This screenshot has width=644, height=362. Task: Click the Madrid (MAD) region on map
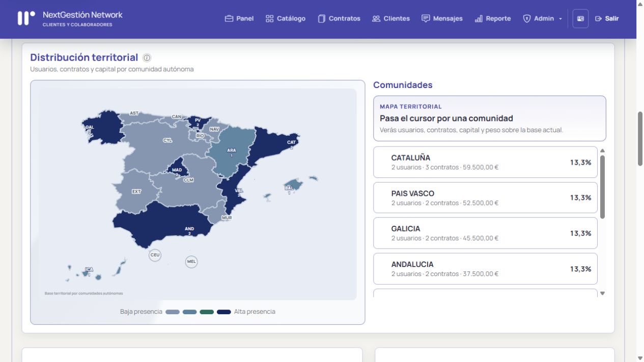coord(178,169)
